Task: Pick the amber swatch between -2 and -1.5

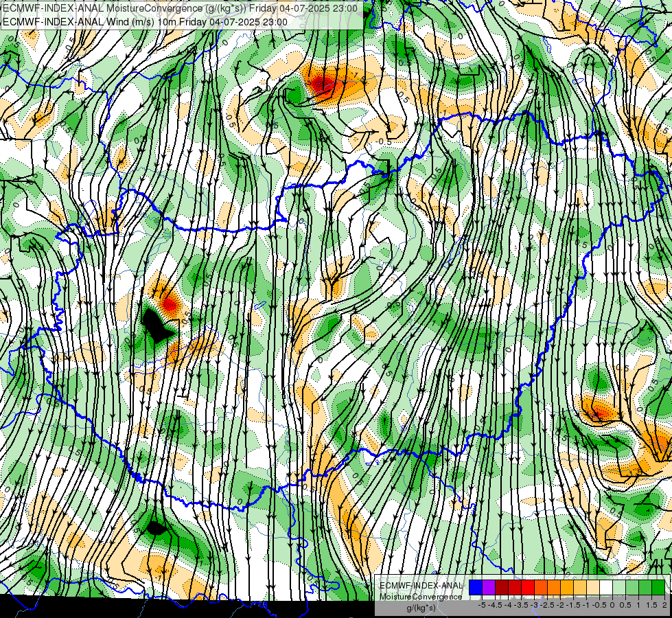Action: click(x=567, y=588)
